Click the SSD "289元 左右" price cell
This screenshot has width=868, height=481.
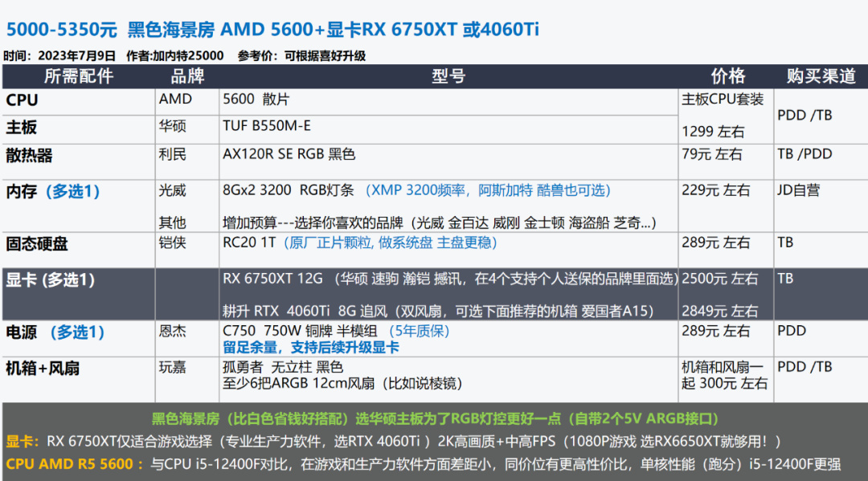[715, 243]
